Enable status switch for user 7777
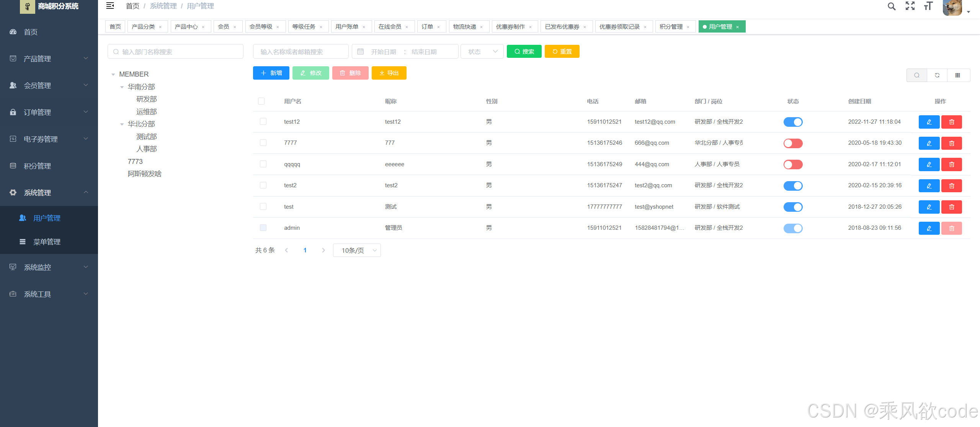 tap(793, 143)
